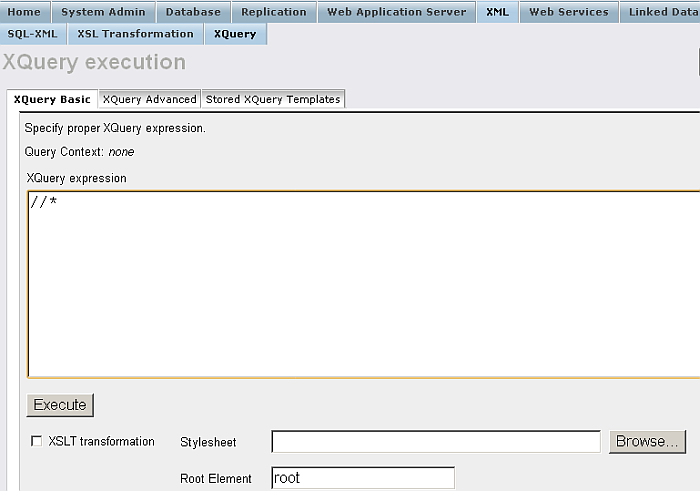
Task: Switch to XQuery Advanced tab
Action: [x=150, y=99]
